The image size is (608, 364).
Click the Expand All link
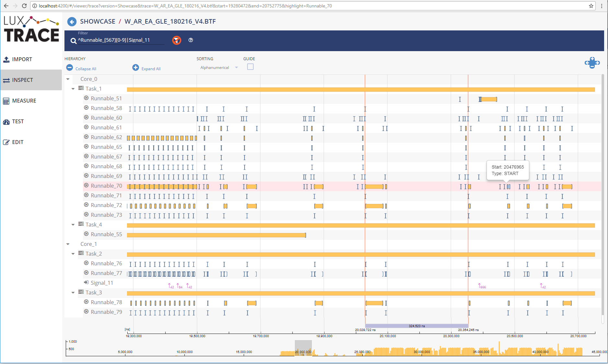[x=151, y=69]
